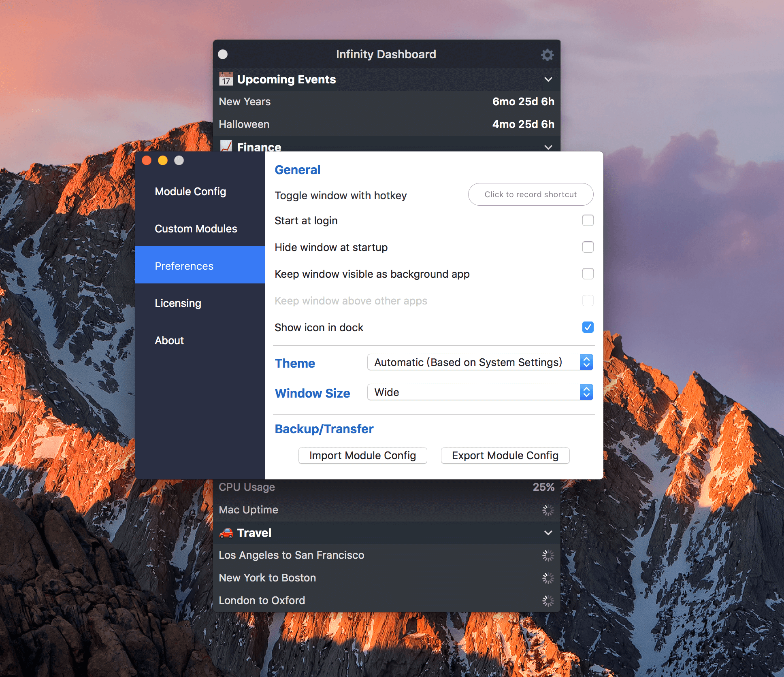Click the Mac Uptime row label
Screen dimensions: 784x677
coord(248,510)
